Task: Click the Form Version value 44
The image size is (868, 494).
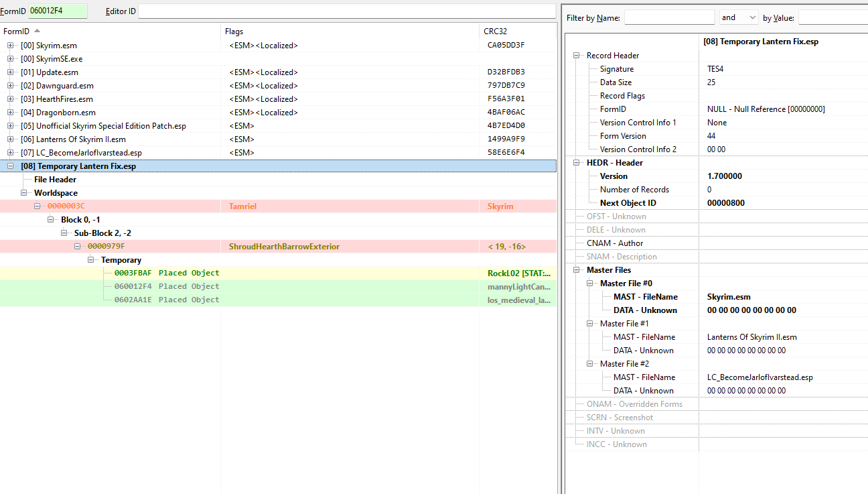Action: (x=711, y=136)
